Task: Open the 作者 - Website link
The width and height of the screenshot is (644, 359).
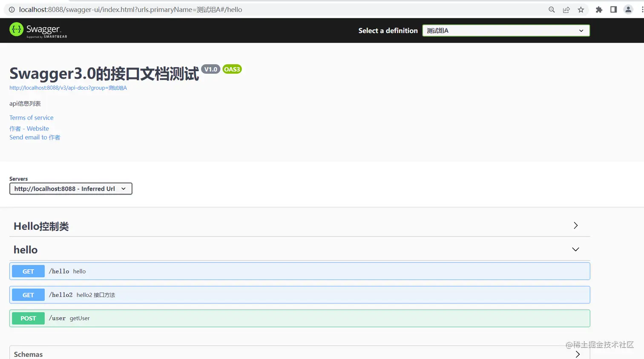Action: click(x=29, y=128)
